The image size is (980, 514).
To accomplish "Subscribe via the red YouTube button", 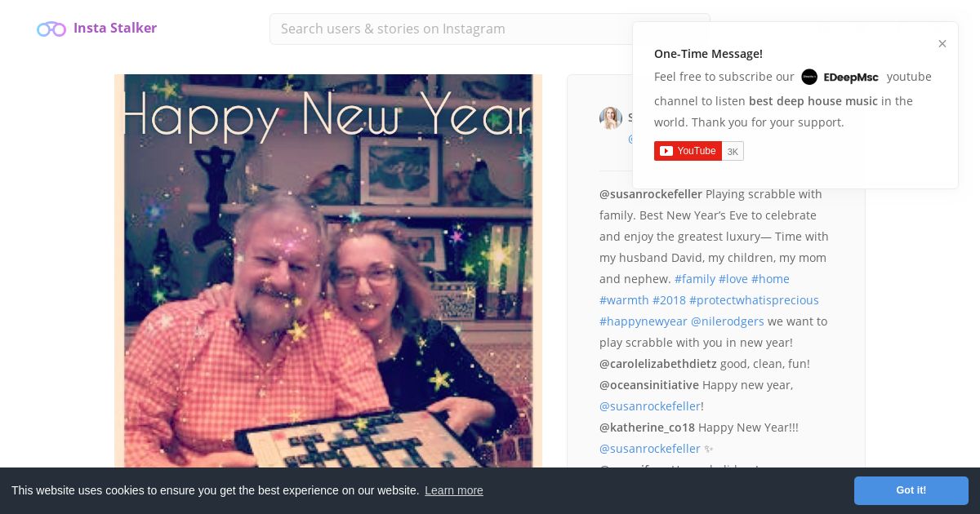I will [688, 151].
